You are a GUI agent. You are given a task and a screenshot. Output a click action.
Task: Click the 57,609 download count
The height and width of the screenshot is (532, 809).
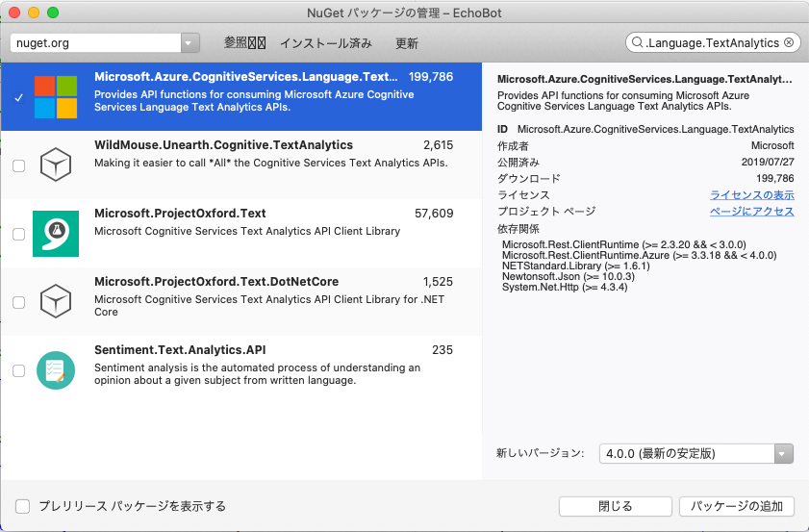coord(434,214)
